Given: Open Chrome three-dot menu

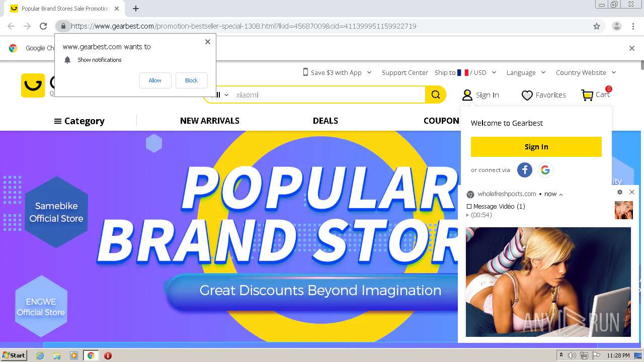Looking at the screenshot, I should point(632,26).
